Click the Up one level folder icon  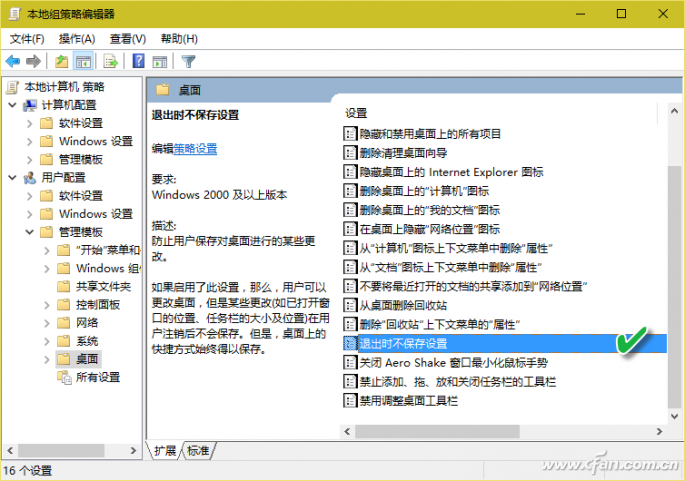coord(62,62)
